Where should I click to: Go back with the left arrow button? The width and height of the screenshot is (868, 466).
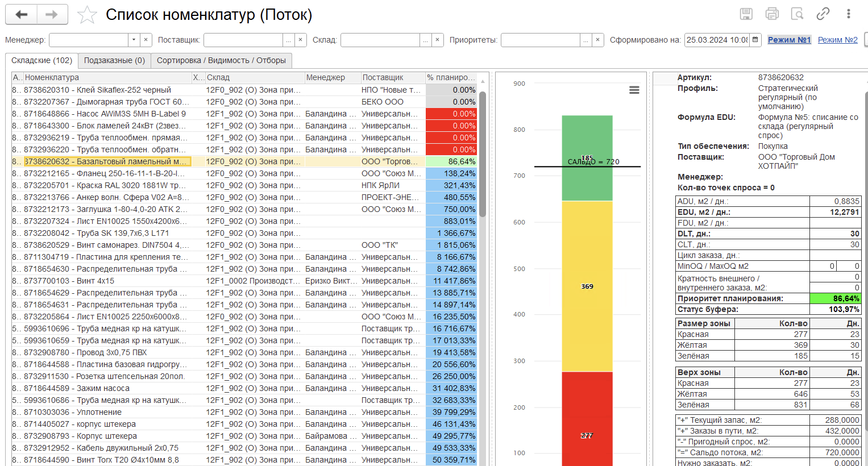(x=22, y=15)
